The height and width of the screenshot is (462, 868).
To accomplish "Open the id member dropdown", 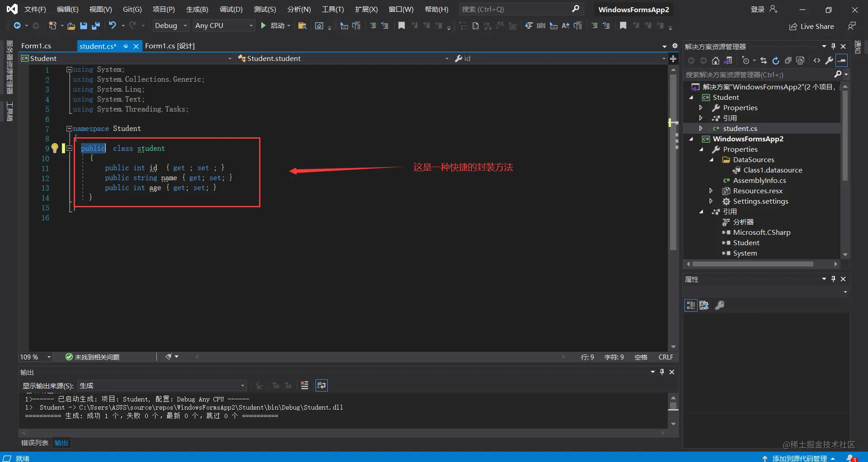I will pos(560,58).
